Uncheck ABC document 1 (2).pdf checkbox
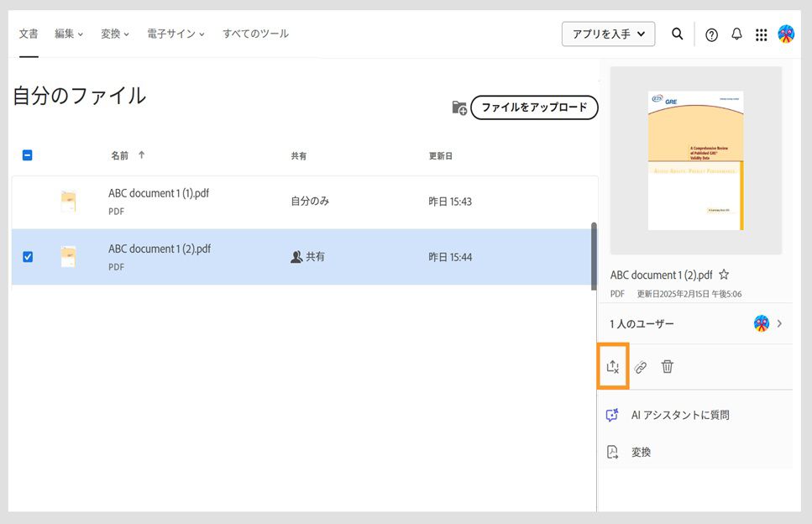This screenshot has width=812, height=524. click(x=28, y=257)
